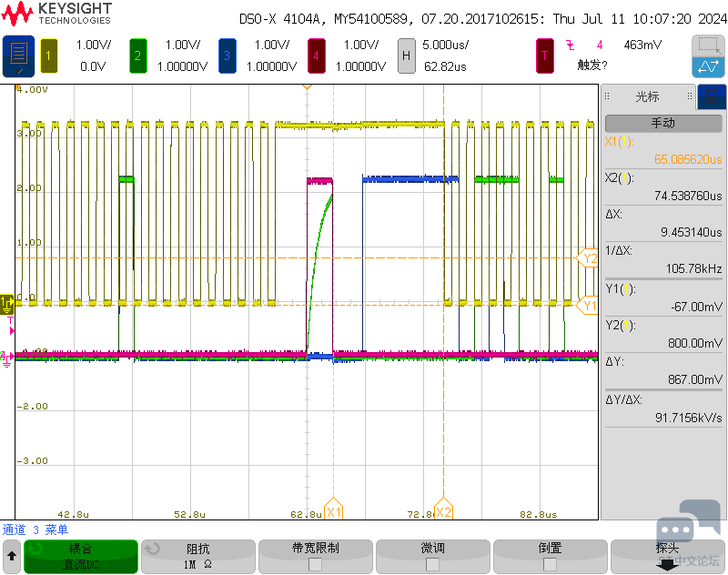Click channel 1 scale 1.00V/
Image resolution: width=728 pixels, height=575 pixels.
[x=94, y=45]
